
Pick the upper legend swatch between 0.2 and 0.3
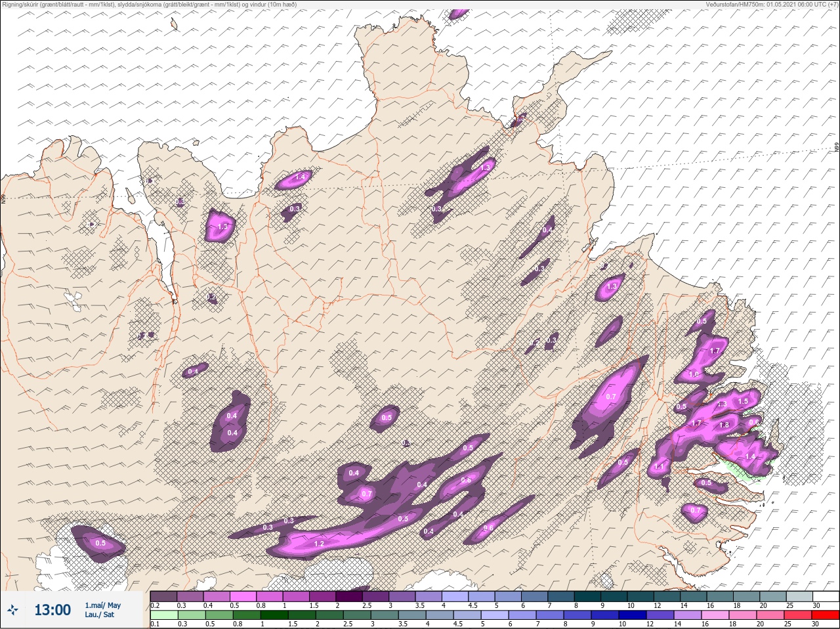[x=163, y=596]
